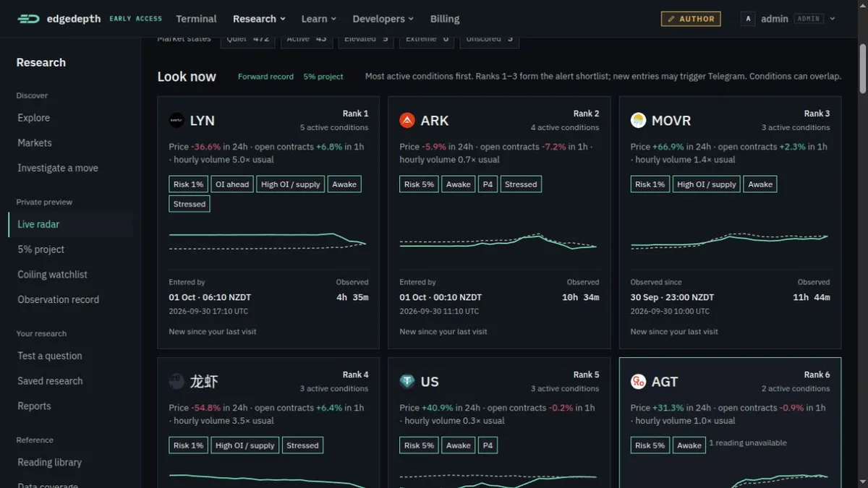The height and width of the screenshot is (488, 868).
Task: Click High OI / supply tag on MOVR
Action: (x=707, y=184)
